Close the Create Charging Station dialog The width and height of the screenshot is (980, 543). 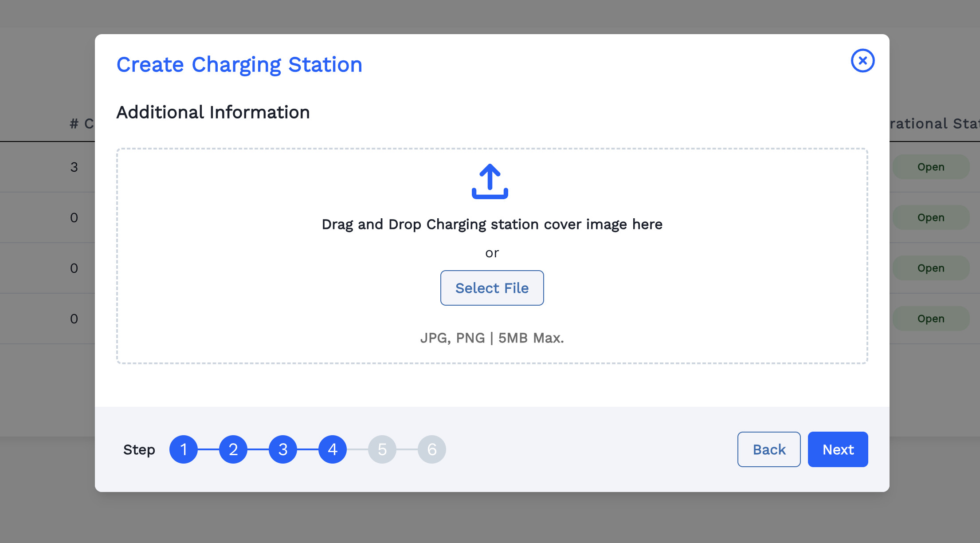(x=862, y=61)
